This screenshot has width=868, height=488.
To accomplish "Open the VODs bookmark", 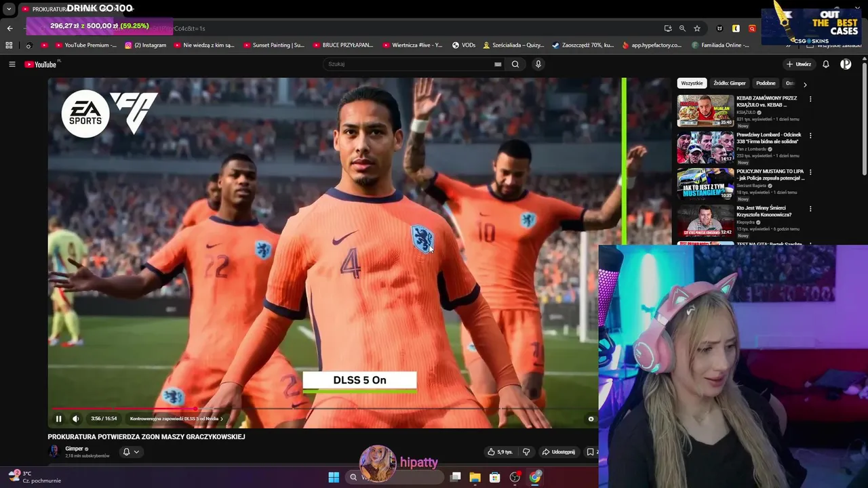I will tap(464, 45).
